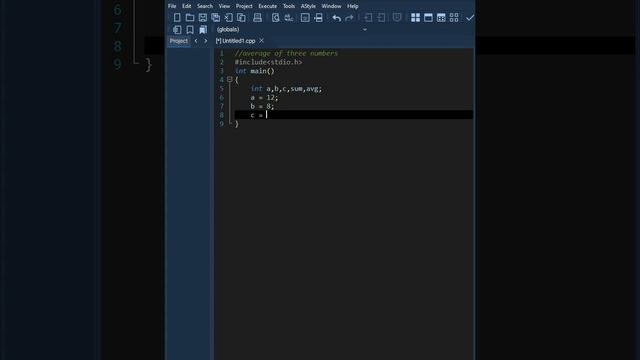
Task: Open the Search menu
Action: 204,6
